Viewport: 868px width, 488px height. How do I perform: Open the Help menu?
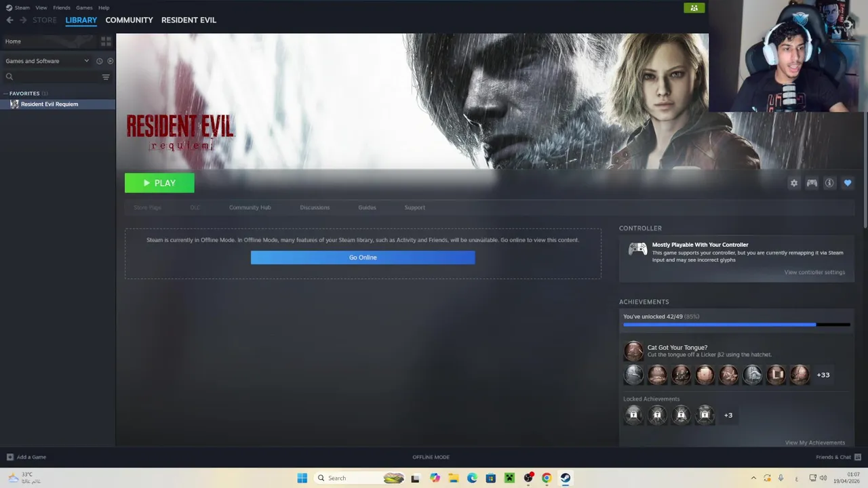104,7
